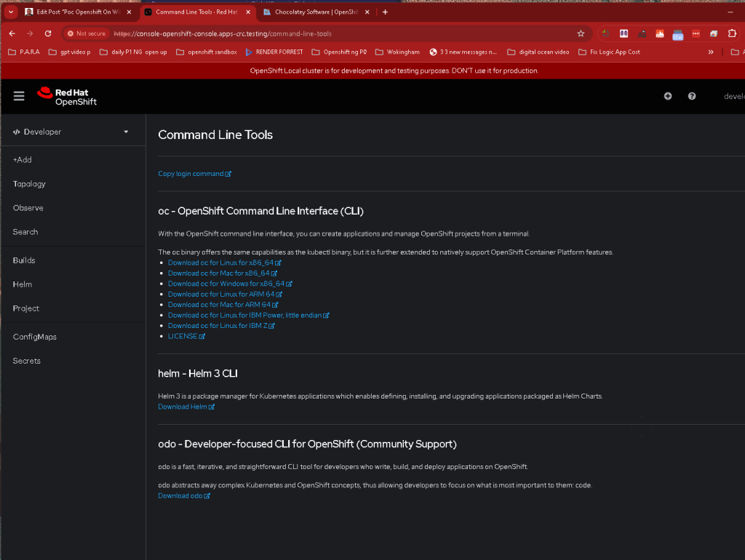745x560 pixels.
Task: Click the browser forward arrow
Action: (x=30, y=33)
